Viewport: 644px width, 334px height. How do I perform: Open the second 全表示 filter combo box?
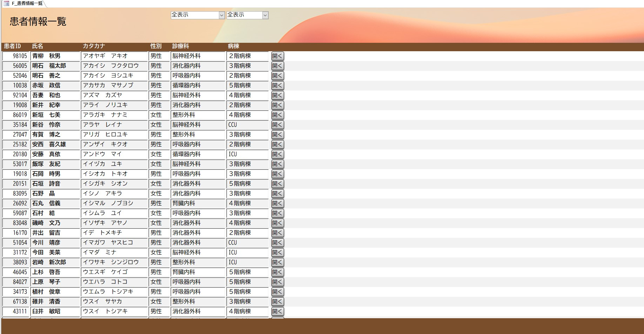(x=247, y=15)
